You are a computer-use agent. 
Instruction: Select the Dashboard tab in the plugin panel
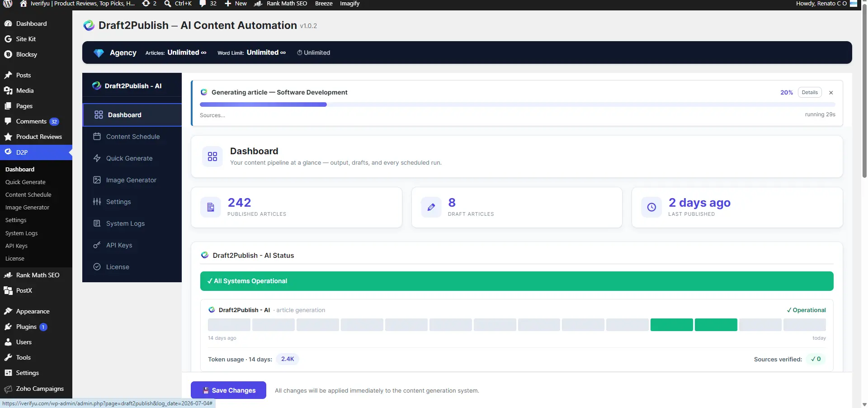[132, 115]
